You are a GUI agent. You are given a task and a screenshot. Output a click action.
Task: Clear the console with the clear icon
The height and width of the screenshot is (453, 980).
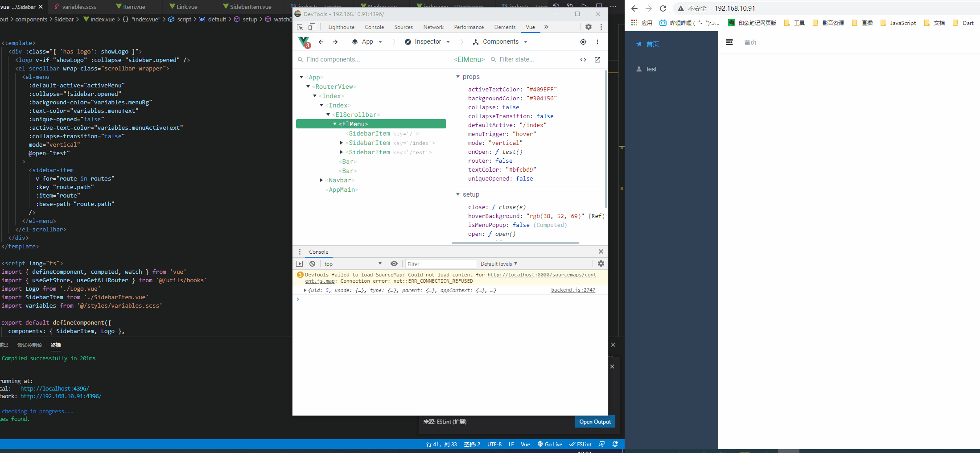point(312,264)
